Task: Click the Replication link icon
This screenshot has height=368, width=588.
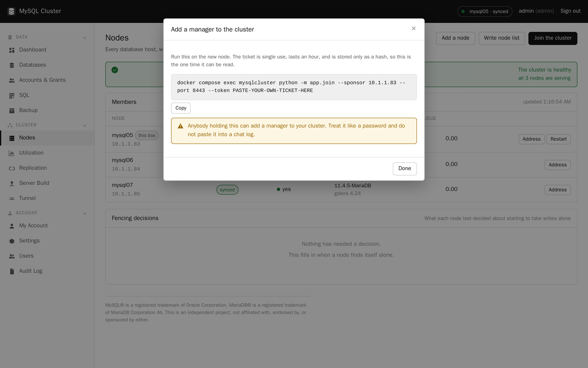Action: pyautogui.click(x=12, y=168)
